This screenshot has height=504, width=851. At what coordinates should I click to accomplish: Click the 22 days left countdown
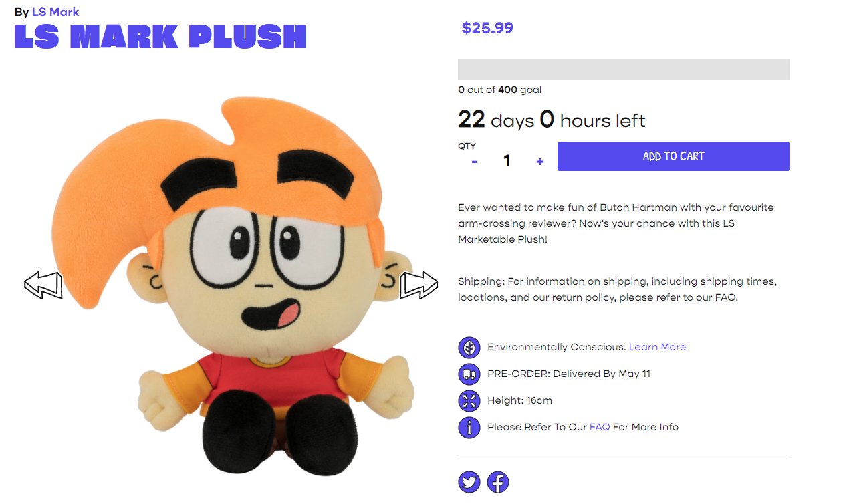click(552, 120)
